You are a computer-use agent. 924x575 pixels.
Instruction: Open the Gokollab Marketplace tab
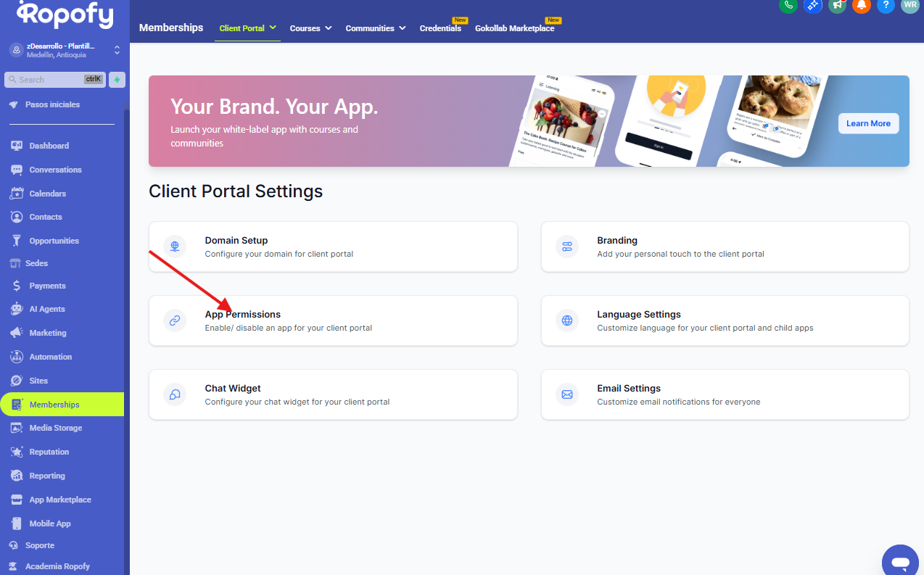point(514,28)
